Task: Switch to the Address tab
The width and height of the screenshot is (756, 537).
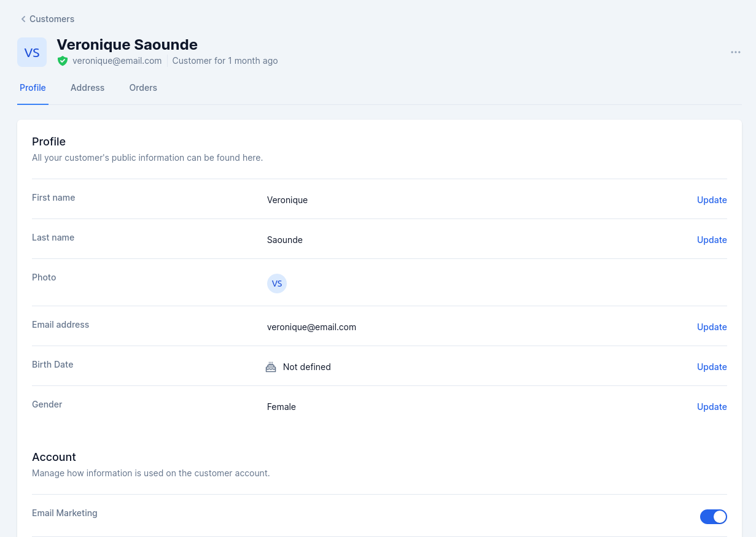Action: [x=87, y=88]
